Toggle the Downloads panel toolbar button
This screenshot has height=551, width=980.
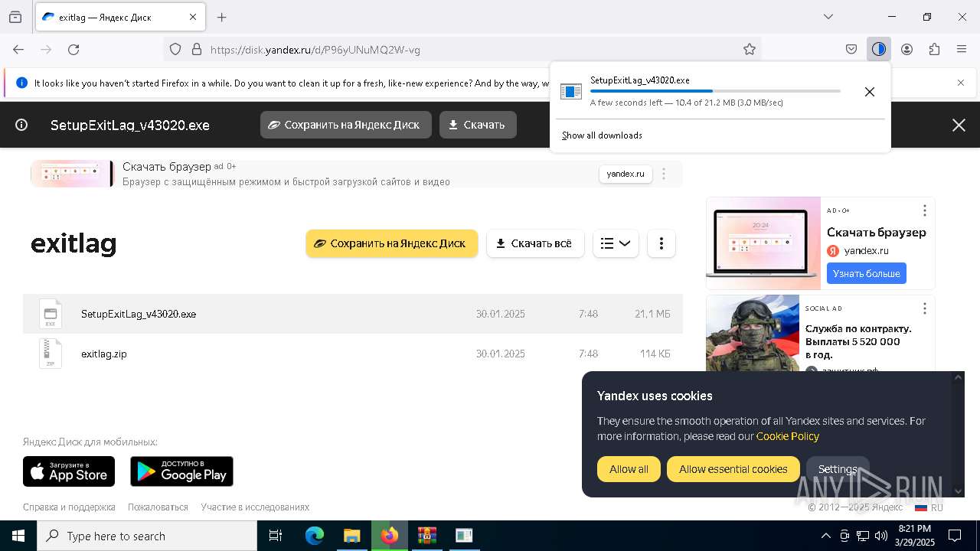(x=879, y=49)
